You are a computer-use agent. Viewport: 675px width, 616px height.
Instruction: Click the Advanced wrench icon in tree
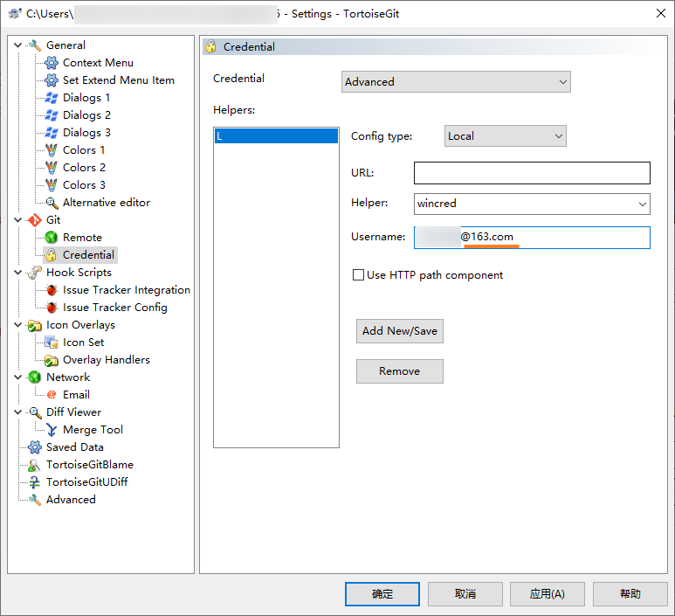pos(34,500)
